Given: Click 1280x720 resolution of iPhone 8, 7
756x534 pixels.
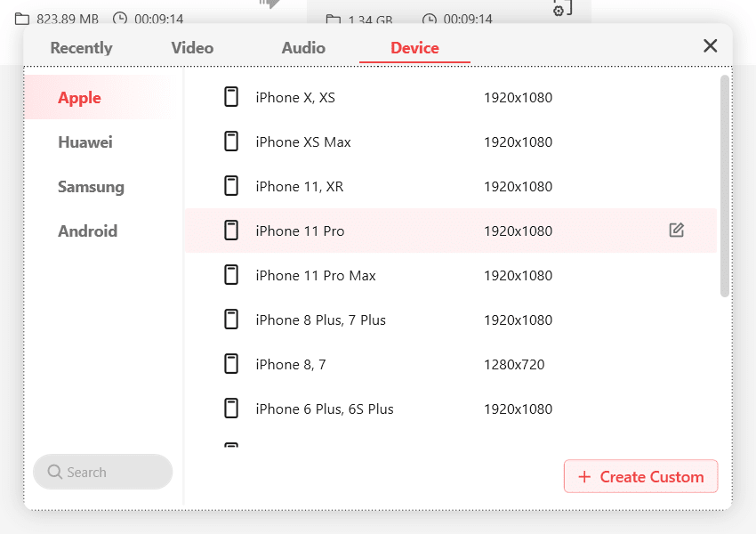Looking at the screenshot, I should (x=514, y=365).
